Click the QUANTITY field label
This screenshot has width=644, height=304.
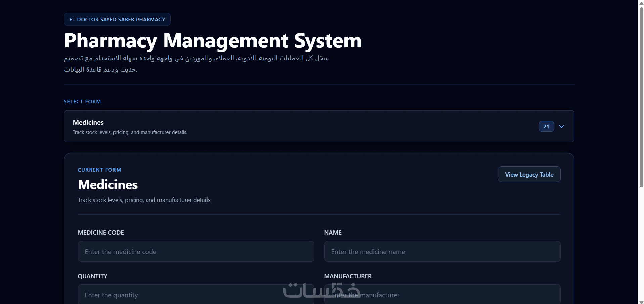point(93,276)
